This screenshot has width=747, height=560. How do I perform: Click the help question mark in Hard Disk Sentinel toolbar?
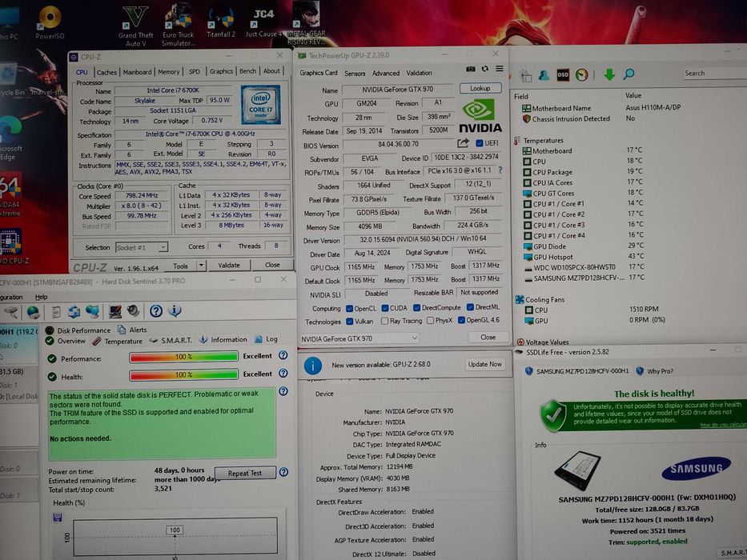(x=156, y=311)
